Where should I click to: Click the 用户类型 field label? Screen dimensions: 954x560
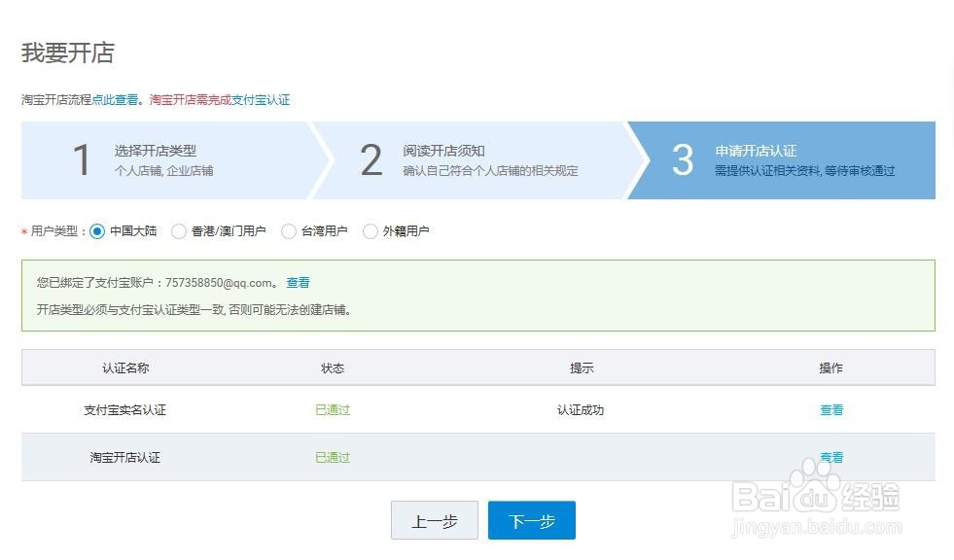pos(54,231)
